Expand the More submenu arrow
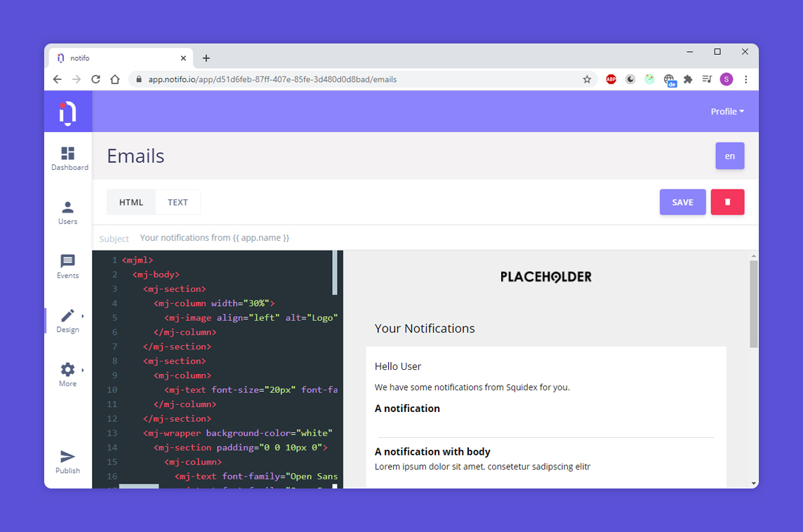The image size is (803, 532). 82,370
